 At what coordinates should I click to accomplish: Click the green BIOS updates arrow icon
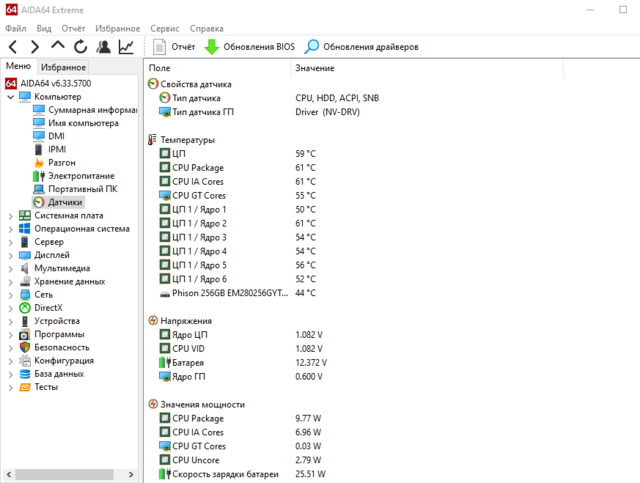click(x=211, y=47)
